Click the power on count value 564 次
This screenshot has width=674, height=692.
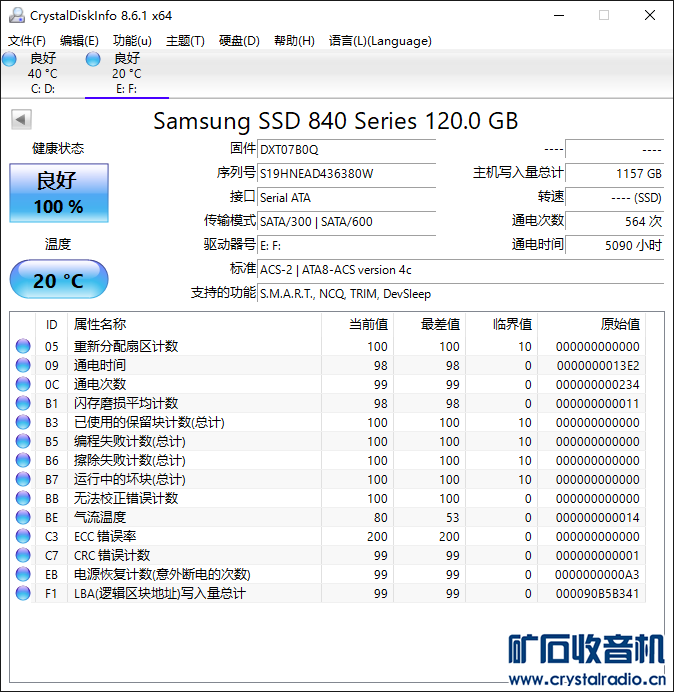614,221
